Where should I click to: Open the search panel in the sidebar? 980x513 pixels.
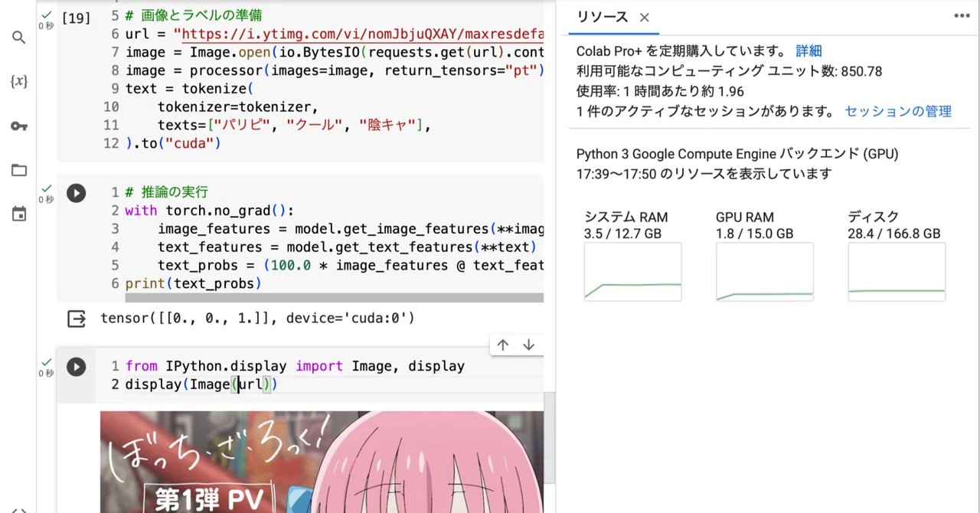click(19, 38)
